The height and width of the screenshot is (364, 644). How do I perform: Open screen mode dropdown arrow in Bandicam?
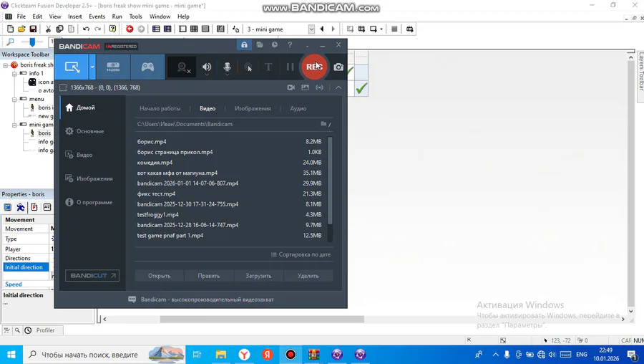92,67
